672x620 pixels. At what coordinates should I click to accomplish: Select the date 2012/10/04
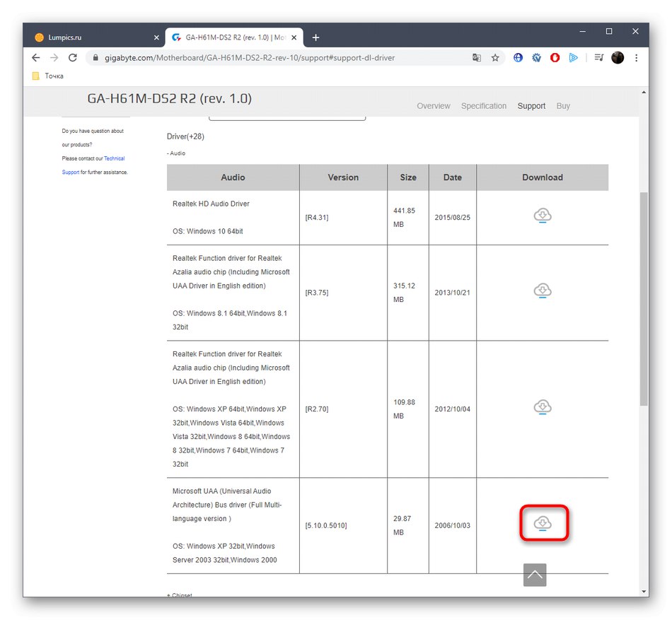452,409
